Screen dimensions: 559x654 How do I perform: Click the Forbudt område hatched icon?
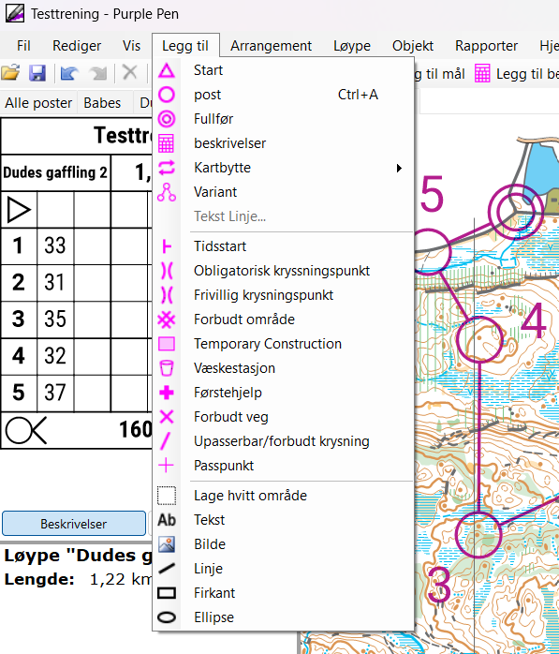click(x=166, y=320)
